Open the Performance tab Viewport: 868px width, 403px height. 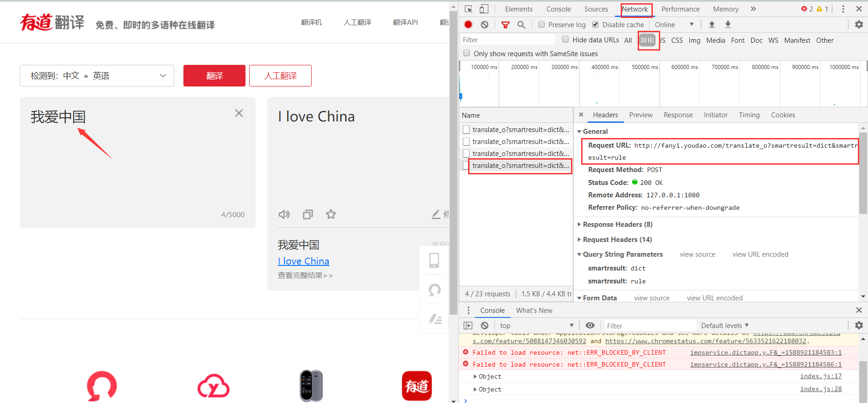[680, 9]
